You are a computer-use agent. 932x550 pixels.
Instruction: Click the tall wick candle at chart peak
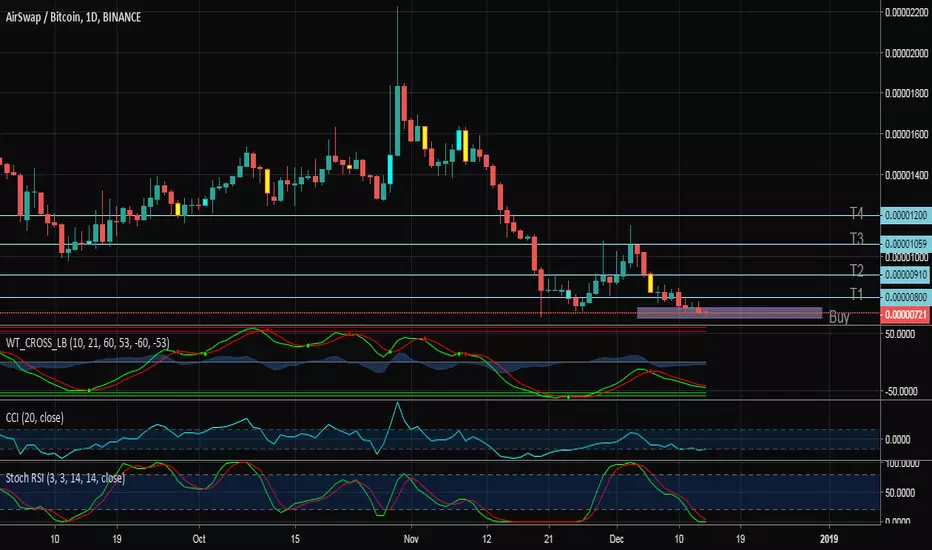tap(397, 80)
